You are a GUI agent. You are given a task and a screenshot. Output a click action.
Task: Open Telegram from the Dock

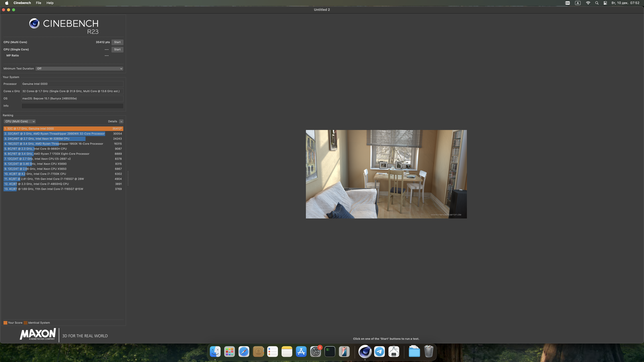[379, 352]
